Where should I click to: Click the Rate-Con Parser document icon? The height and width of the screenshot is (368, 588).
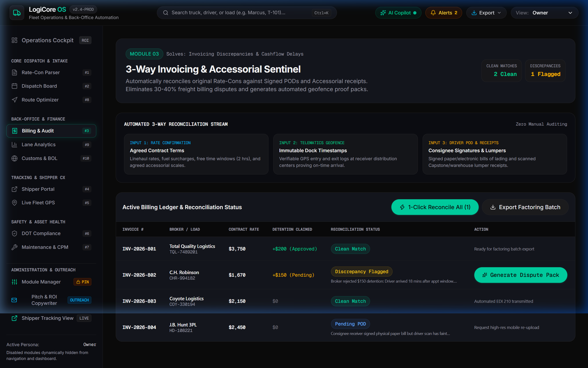point(14,73)
